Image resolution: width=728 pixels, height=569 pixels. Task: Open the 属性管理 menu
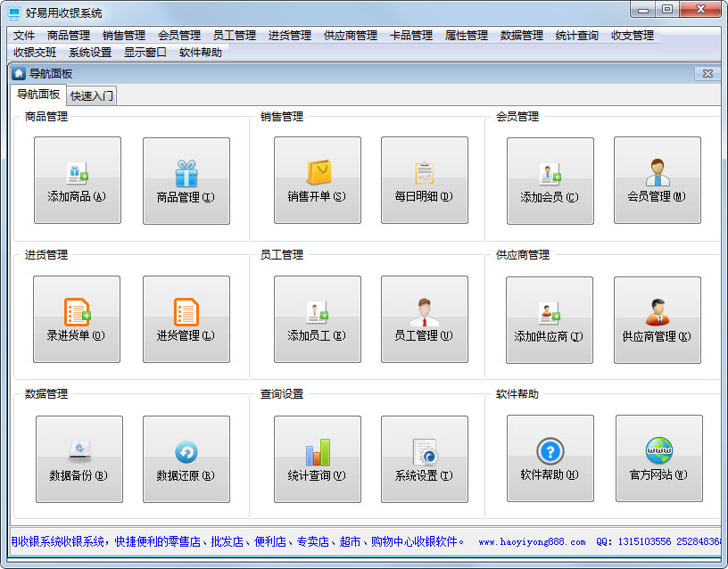466,36
